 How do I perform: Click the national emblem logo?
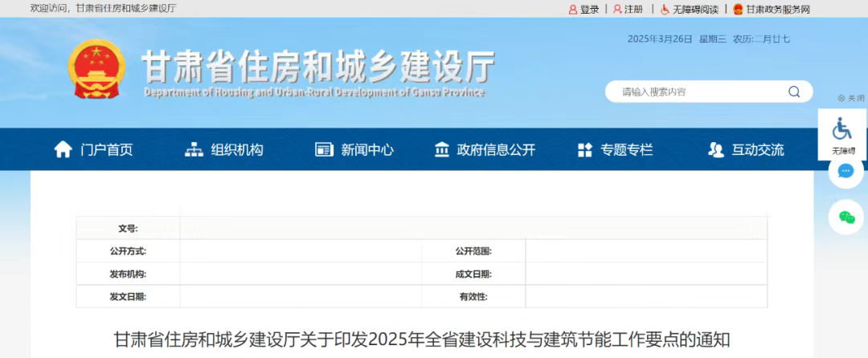[97, 69]
